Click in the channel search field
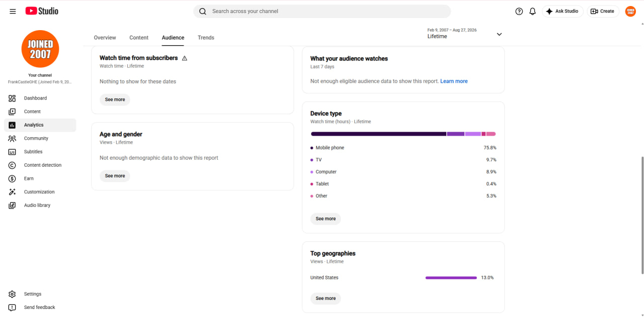This screenshot has width=644, height=317. 322,11
